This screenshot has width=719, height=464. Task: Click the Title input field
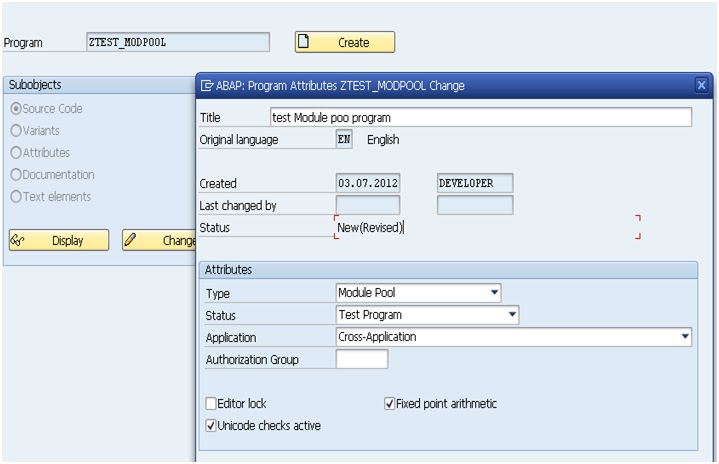[x=481, y=117]
